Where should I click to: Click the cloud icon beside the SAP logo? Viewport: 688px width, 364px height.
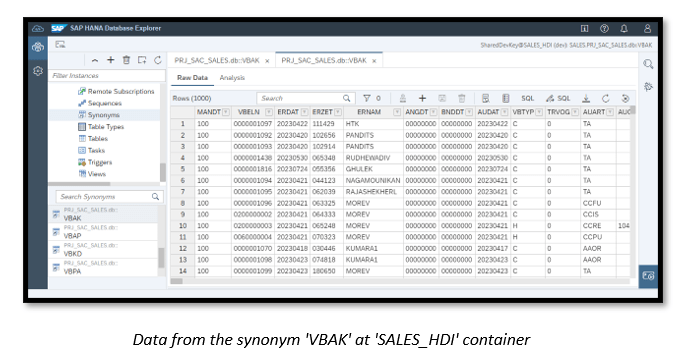coord(38,29)
